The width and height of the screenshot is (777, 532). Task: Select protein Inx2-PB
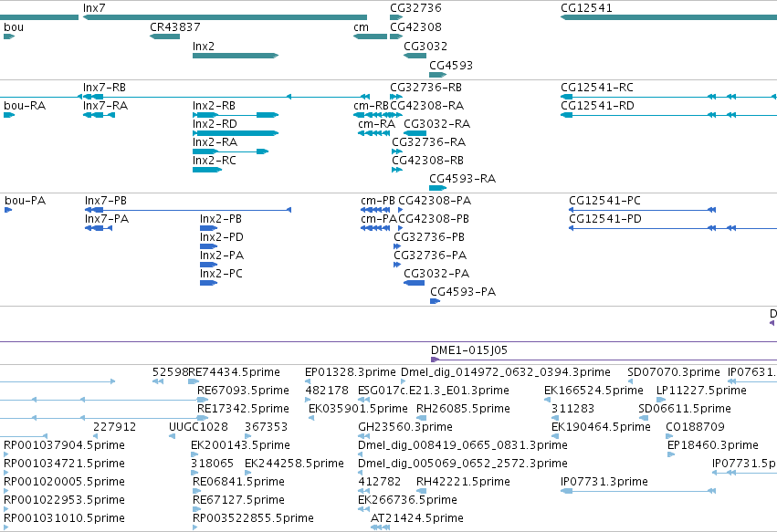coord(208,228)
